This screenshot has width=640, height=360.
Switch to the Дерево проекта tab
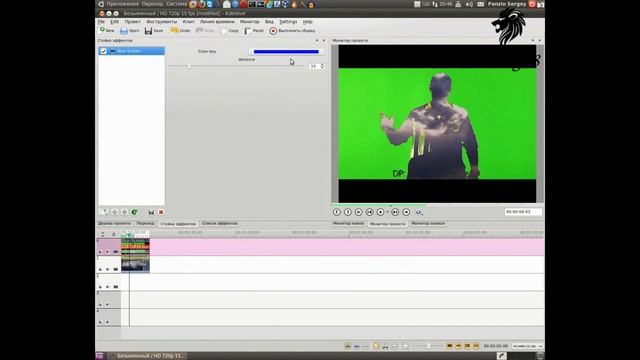(x=114, y=223)
